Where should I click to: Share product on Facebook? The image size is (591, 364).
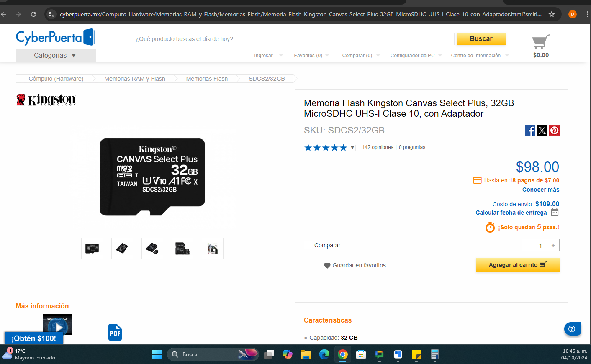coord(530,130)
